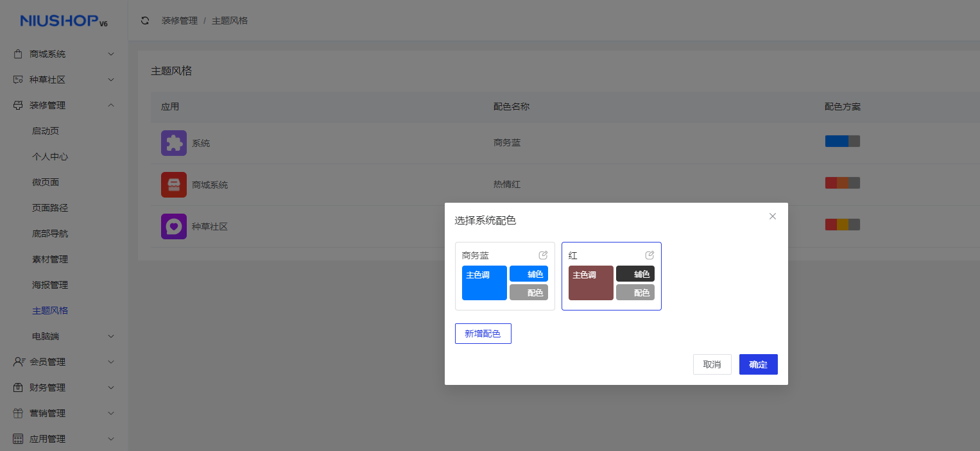Click the NIUSHOP V6 logo
Viewport: 980px width, 451px height.
(64, 21)
